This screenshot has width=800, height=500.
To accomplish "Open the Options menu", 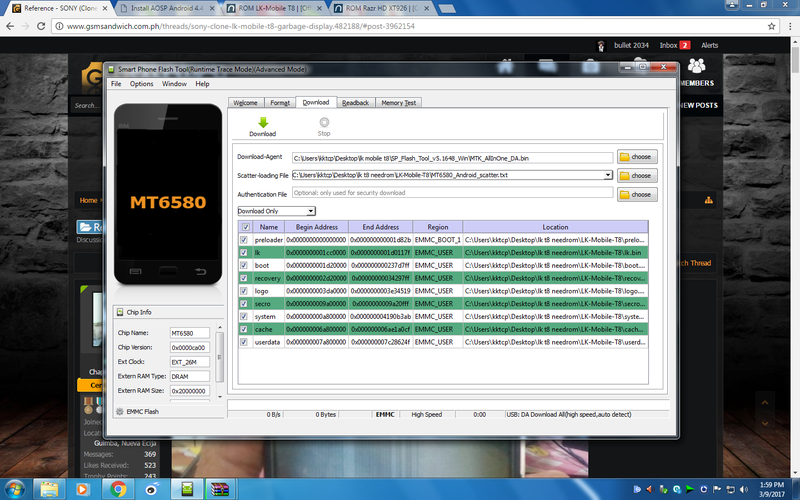I will click(141, 84).
